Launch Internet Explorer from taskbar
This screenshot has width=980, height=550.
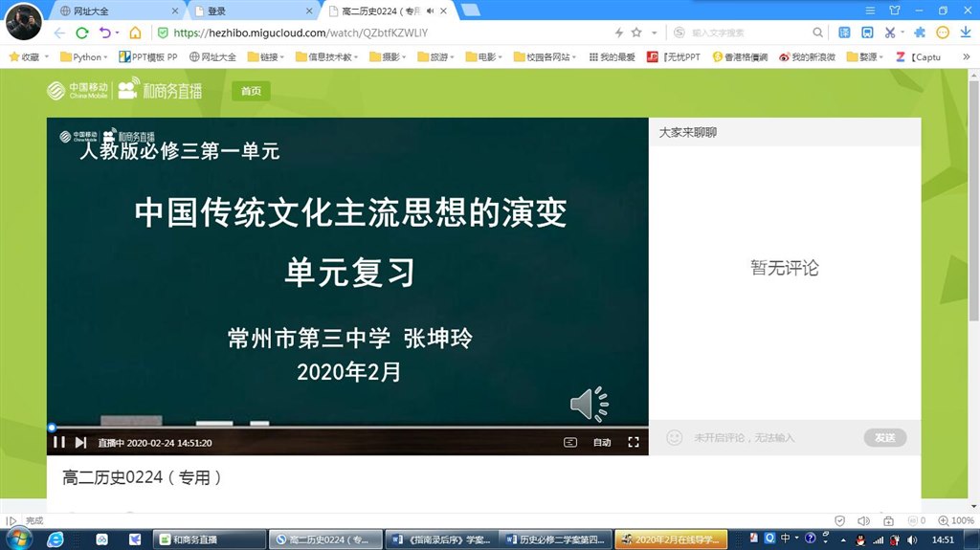tap(56, 539)
